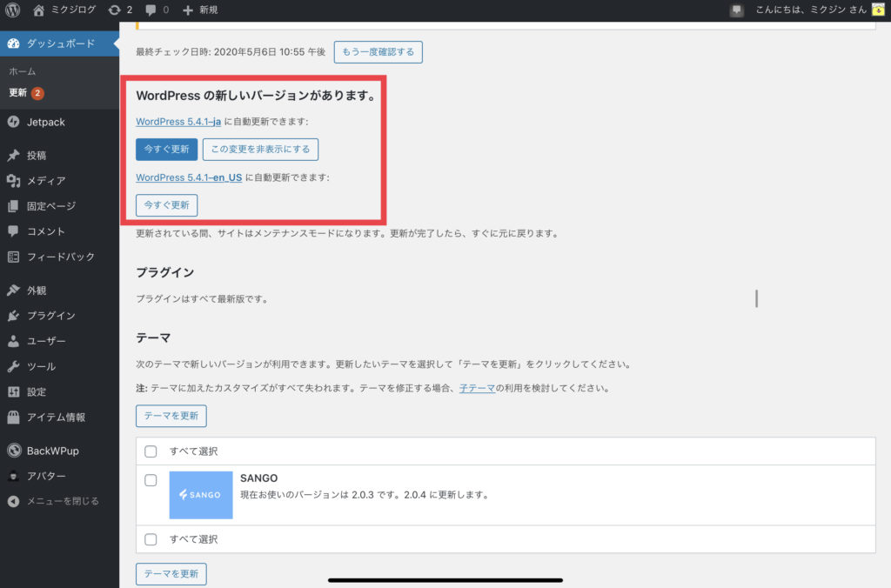Click lower テーマを更新 button
Viewport: 891px width, 588px height.
pos(171,574)
